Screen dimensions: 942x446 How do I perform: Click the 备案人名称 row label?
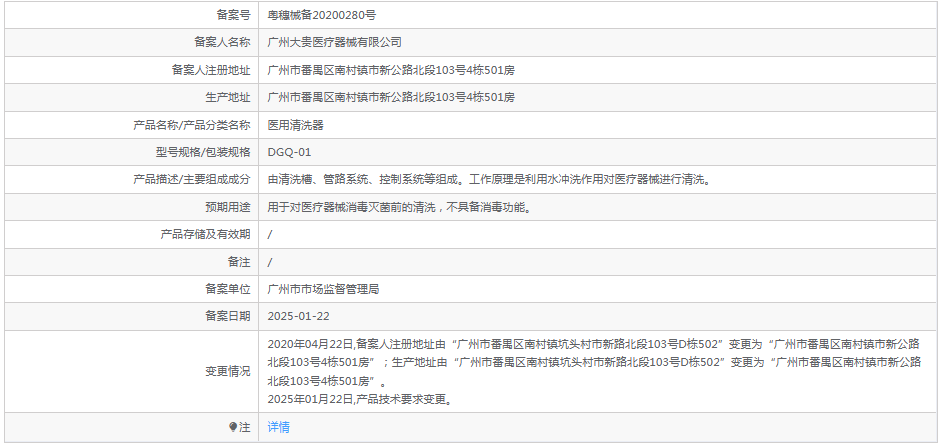(221, 43)
